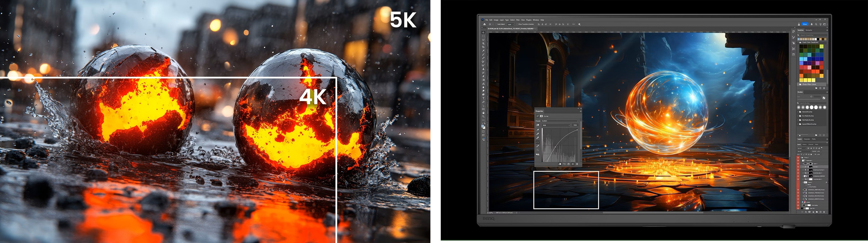Click the blue Share button
Image resolution: width=868 pixels, height=243 pixels.
[805, 24]
